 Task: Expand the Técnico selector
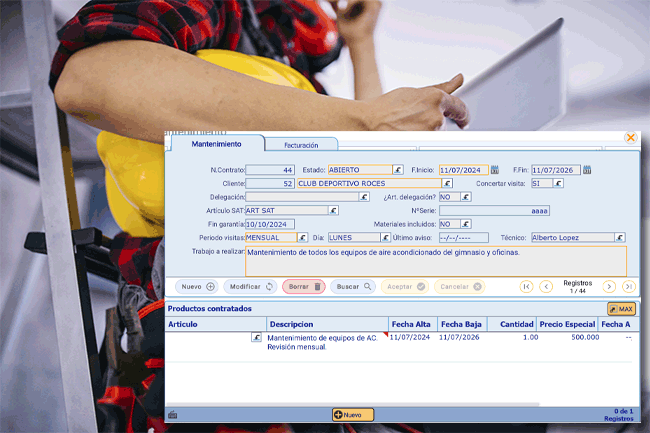[620, 238]
